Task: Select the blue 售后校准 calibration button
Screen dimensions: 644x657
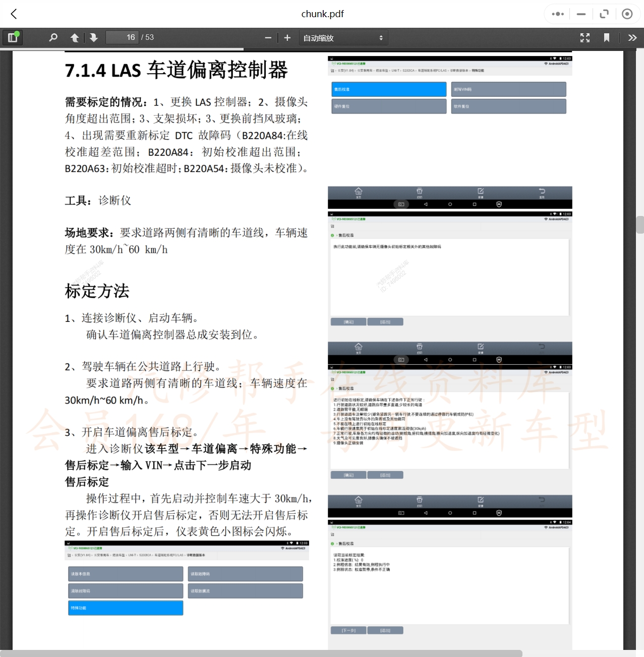Action: (x=388, y=89)
